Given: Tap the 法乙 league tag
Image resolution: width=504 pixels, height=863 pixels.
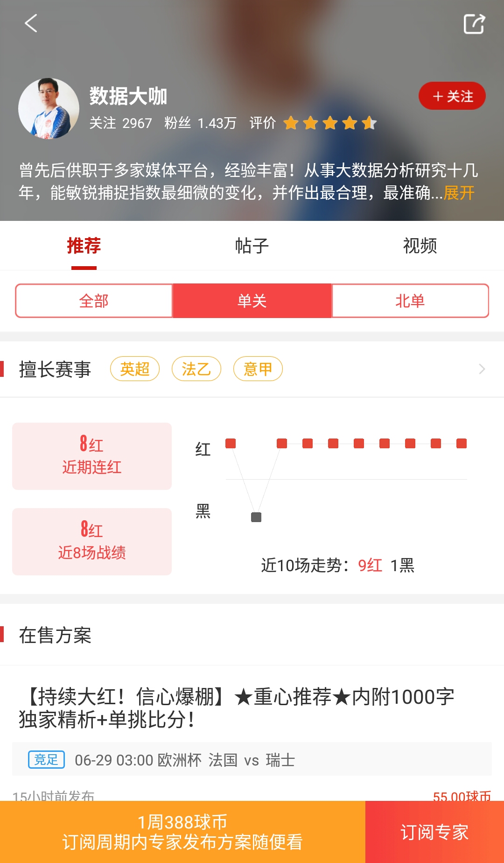Looking at the screenshot, I should [196, 369].
